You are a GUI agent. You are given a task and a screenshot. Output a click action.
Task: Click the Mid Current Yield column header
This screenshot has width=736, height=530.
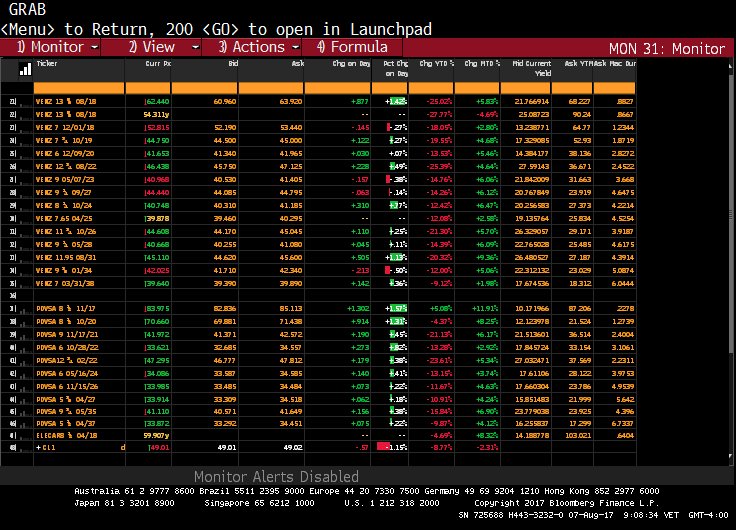tap(532, 69)
